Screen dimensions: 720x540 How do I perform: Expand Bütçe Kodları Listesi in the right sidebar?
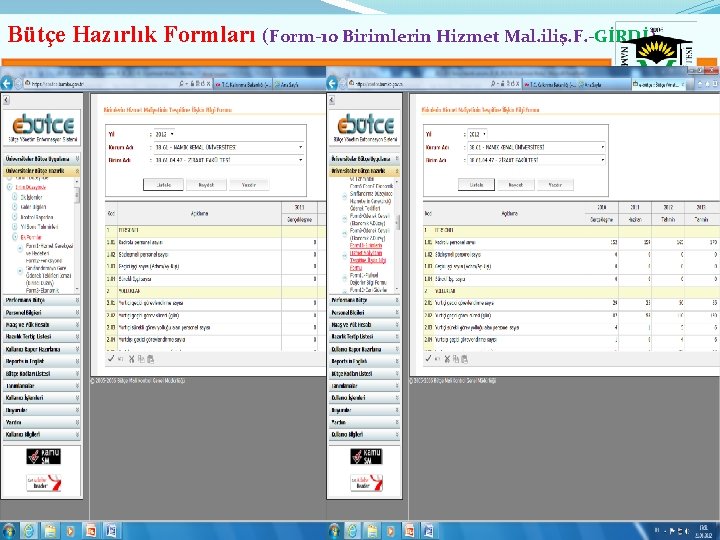click(x=365, y=373)
